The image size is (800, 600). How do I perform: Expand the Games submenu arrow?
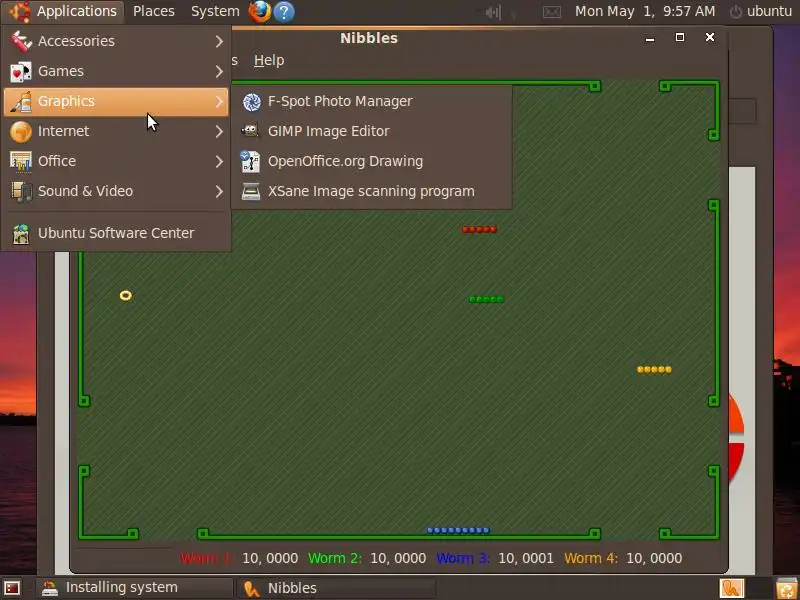pyautogui.click(x=219, y=71)
